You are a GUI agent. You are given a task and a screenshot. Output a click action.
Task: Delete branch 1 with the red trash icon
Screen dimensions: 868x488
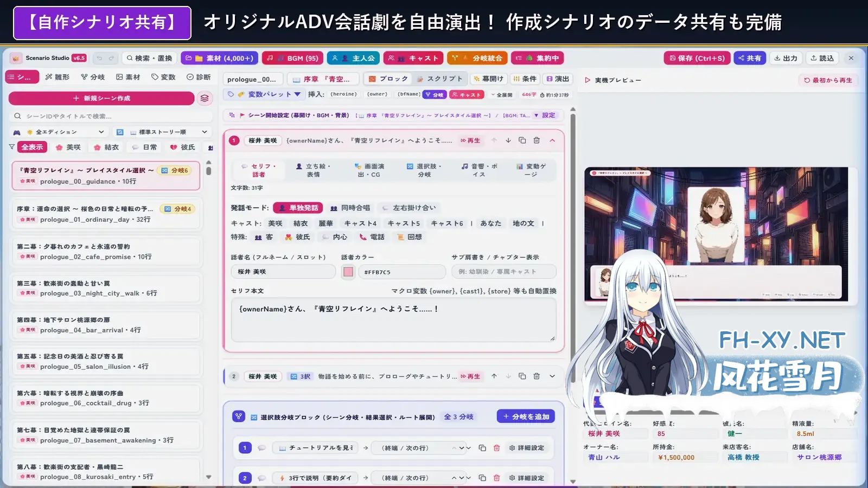click(496, 448)
